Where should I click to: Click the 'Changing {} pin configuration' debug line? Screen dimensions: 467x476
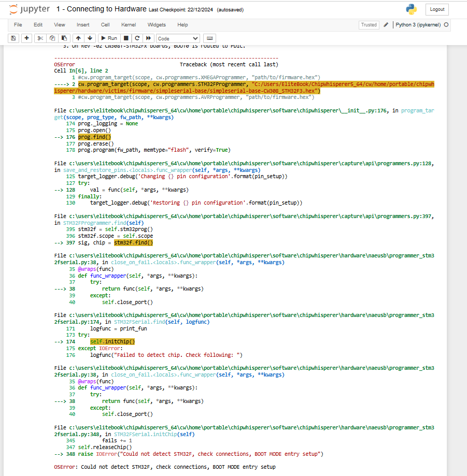(x=182, y=177)
